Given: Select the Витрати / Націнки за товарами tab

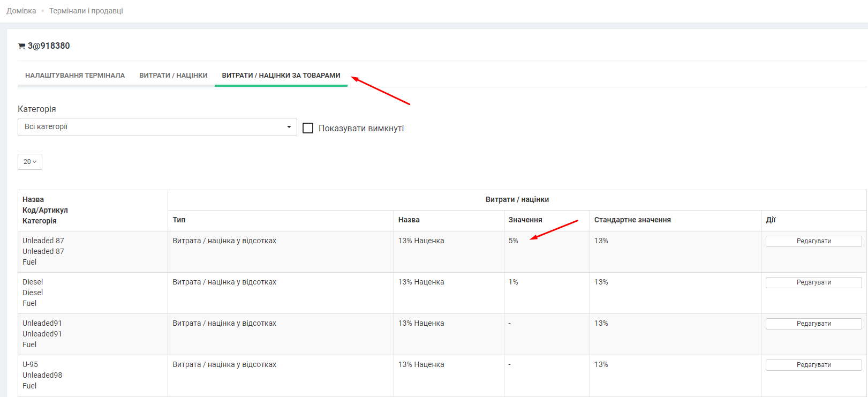Looking at the screenshot, I should [x=281, y=76].
